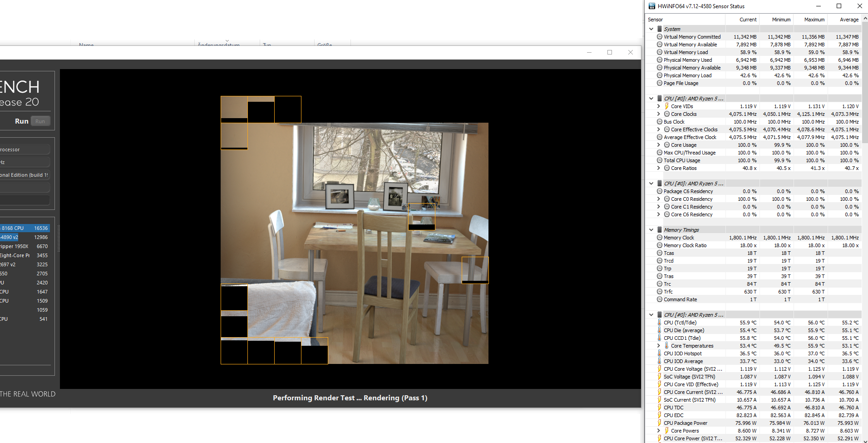Collapse the System sensor section
The image size is (868, 443).
(651, 29)
